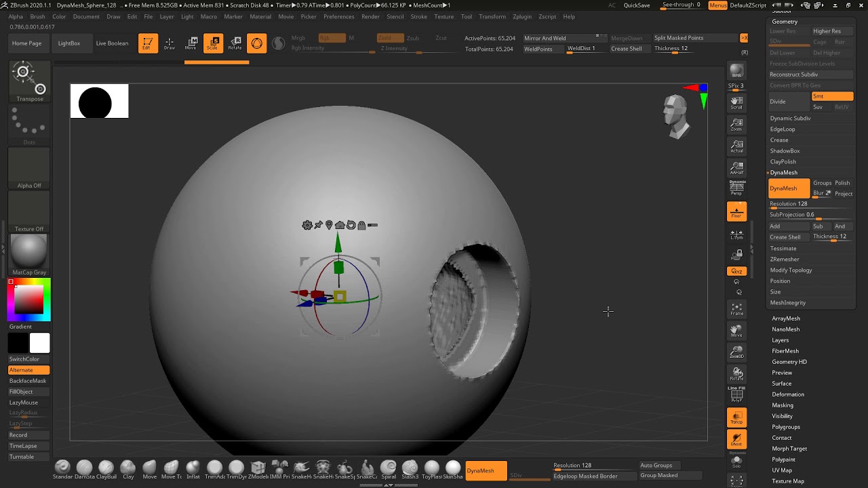This screenshot has height=488, width=868.
Task: Click the right shelf Move view icon
Action: click(x=736, y=331)
